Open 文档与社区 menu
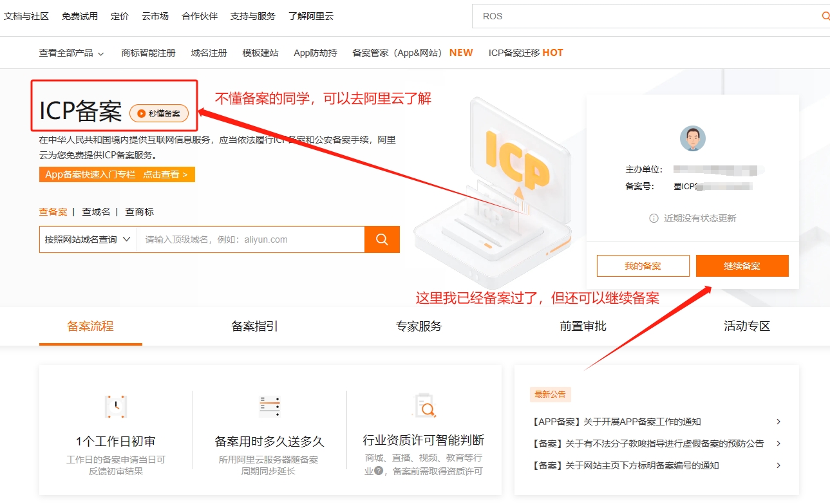This screenshot has height=504, width=830. [x=26, y=16]
